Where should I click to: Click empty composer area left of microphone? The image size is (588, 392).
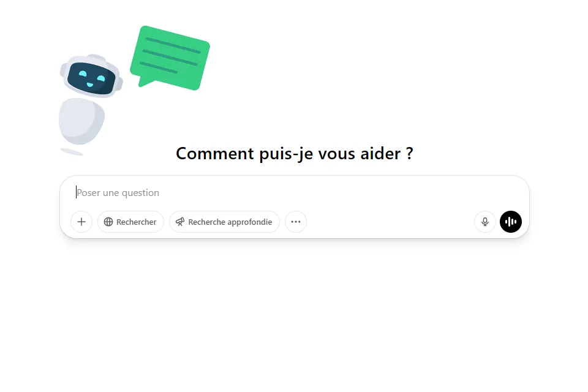tap(390, 222)
